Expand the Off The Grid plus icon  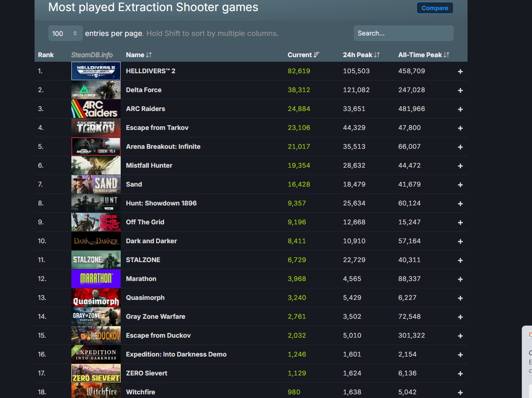tap(460, 222)
